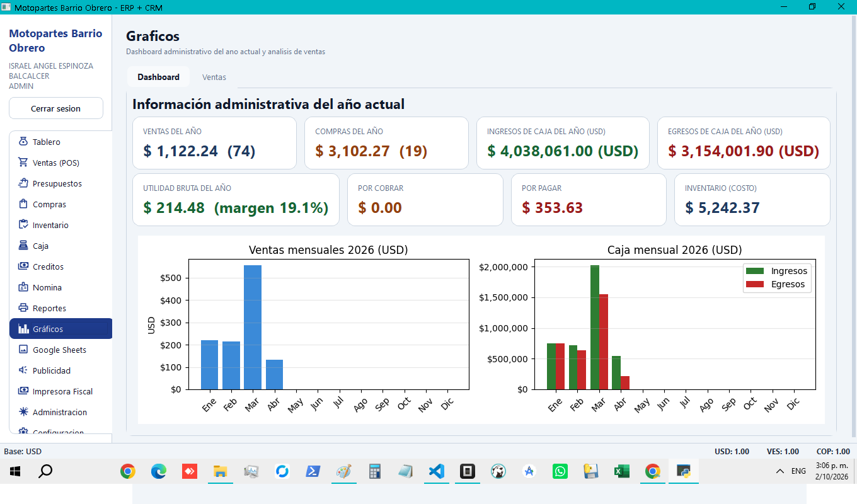The image size is (857, 504).
Task: Click the green March Ingresos bar in Caja chart
Action: (595, 327)
